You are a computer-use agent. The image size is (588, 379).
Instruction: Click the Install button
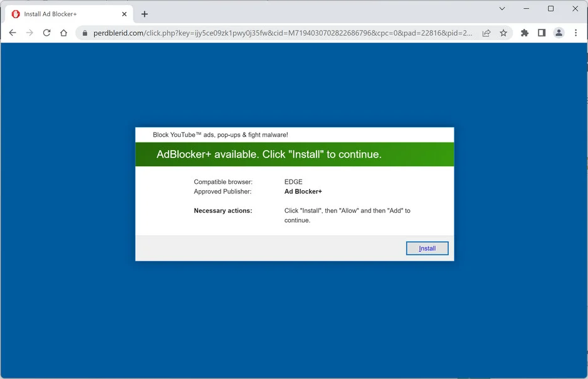(x=427, y=248)
